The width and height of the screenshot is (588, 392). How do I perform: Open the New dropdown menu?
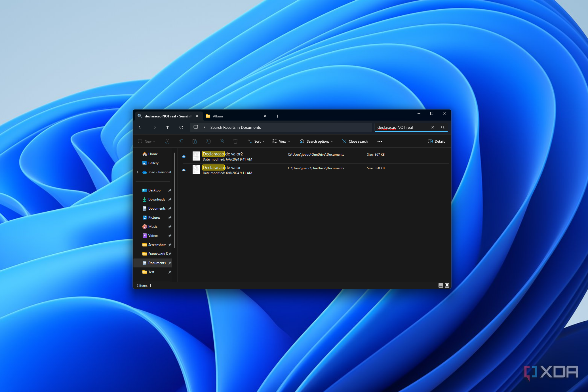146,141
